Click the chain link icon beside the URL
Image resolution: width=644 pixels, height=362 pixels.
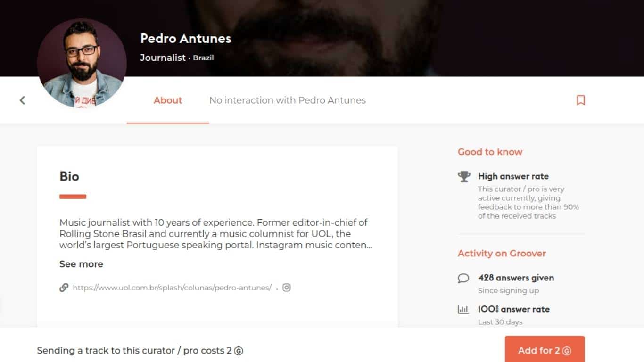(64, 288)
